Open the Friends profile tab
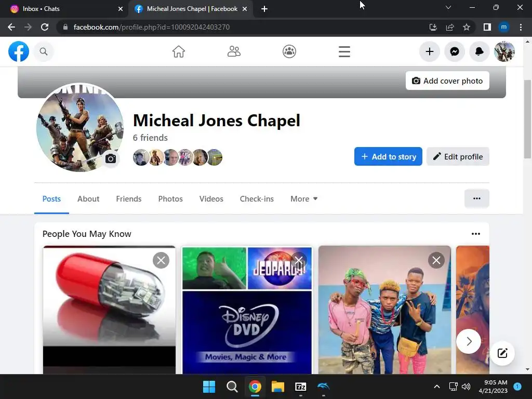Screen dimensions: 532x399 click(x=129, y=199)
